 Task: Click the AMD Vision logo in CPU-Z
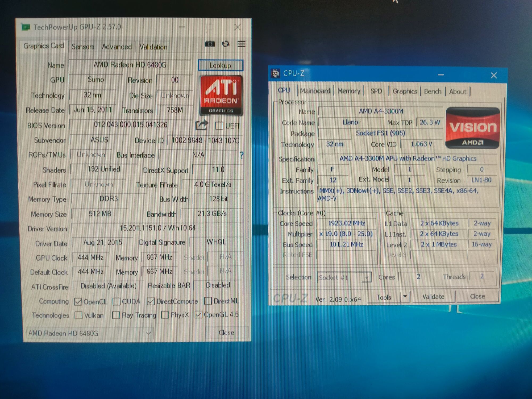473,128
